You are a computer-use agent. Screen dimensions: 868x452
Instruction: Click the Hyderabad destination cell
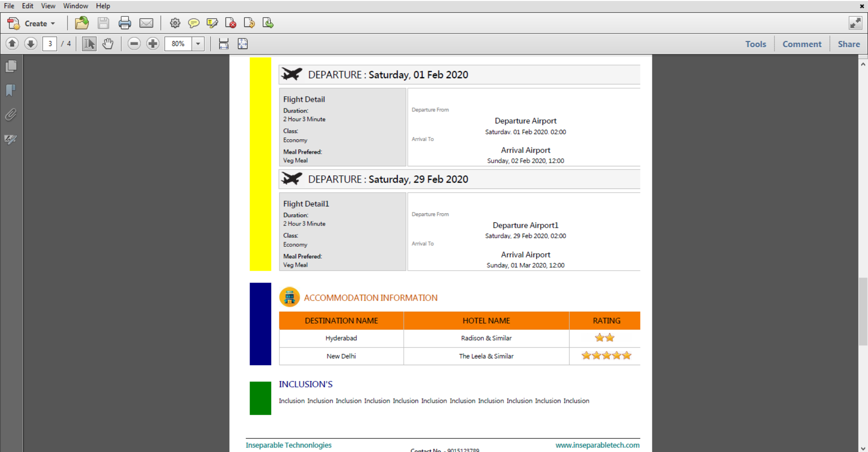coord(341,338)
